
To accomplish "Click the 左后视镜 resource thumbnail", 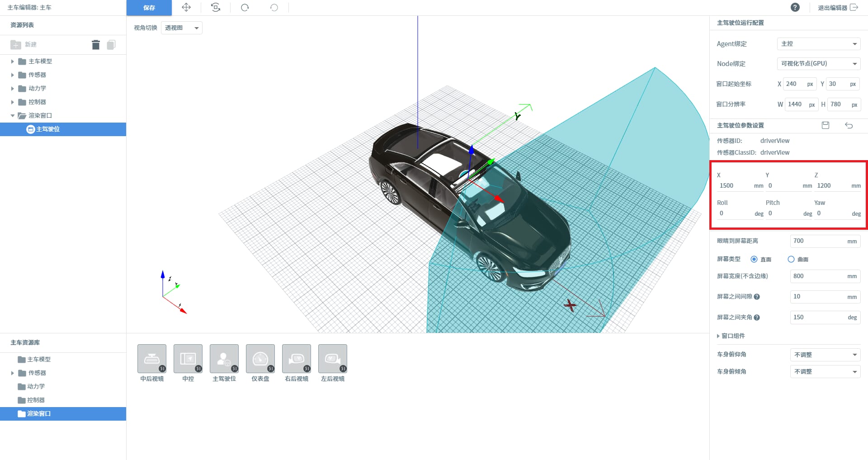I will tap(333, 359).
